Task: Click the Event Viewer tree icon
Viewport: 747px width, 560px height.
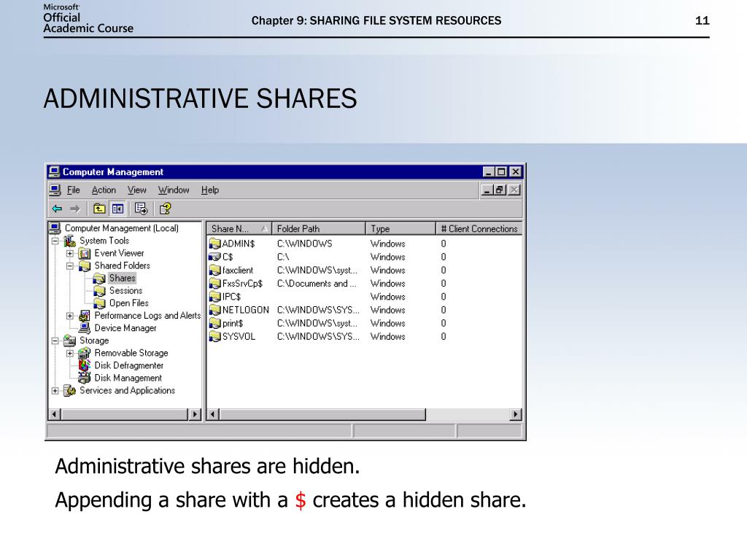Action: click(85, 253)
